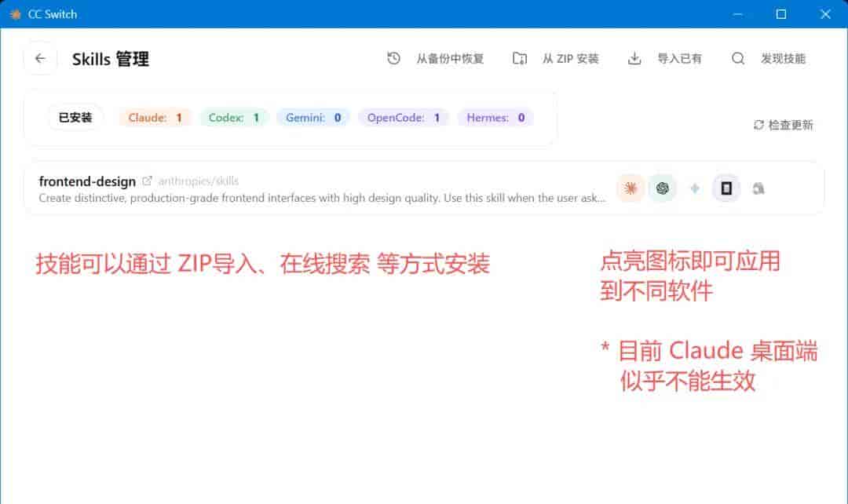Toggle Gemini sparkle icon for frontend-design
This screenshot has width=848, height=504.
pos(695,188)
